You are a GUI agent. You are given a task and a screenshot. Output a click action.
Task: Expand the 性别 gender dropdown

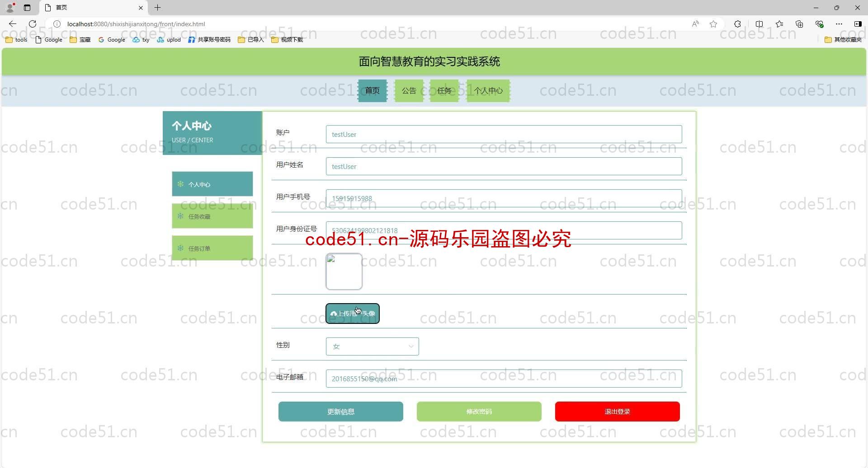point(373,346)
